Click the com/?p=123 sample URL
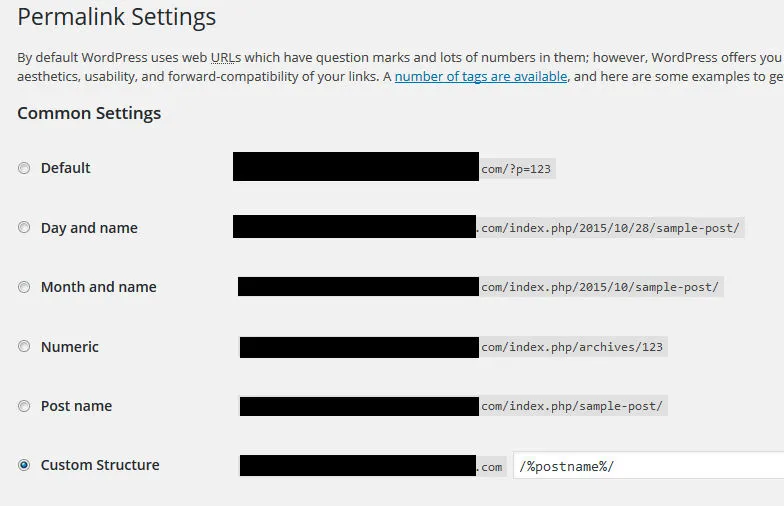This screenshot has width=784, height=506. click(517, 169)
